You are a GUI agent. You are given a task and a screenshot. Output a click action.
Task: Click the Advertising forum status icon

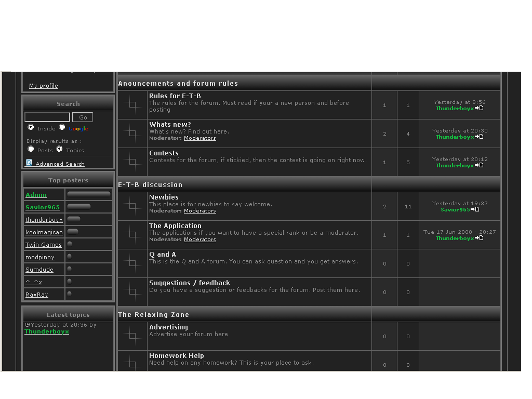pyautogui.click(x=132, y=336)
